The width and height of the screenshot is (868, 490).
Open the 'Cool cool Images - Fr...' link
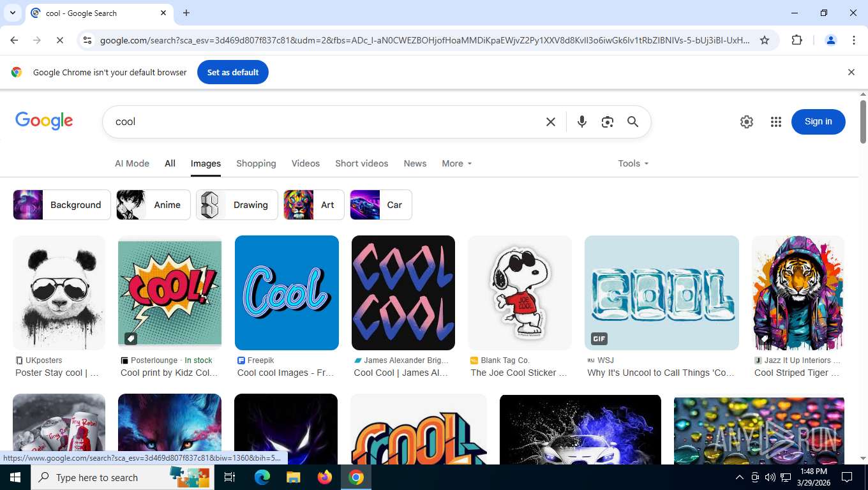click(x=285, y=373)
